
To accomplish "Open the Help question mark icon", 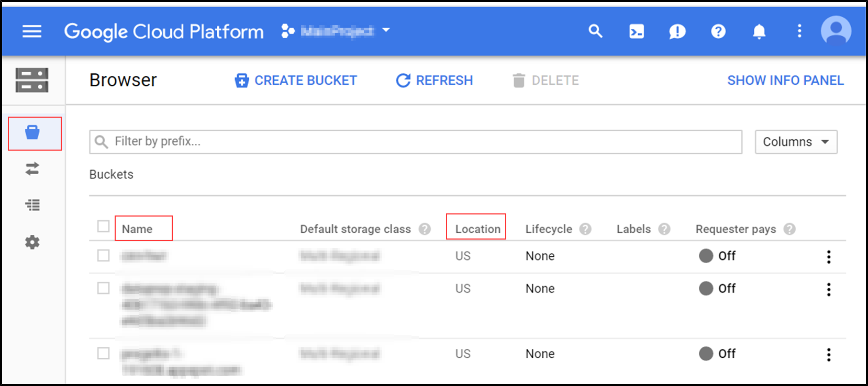I will click(718, 31).
